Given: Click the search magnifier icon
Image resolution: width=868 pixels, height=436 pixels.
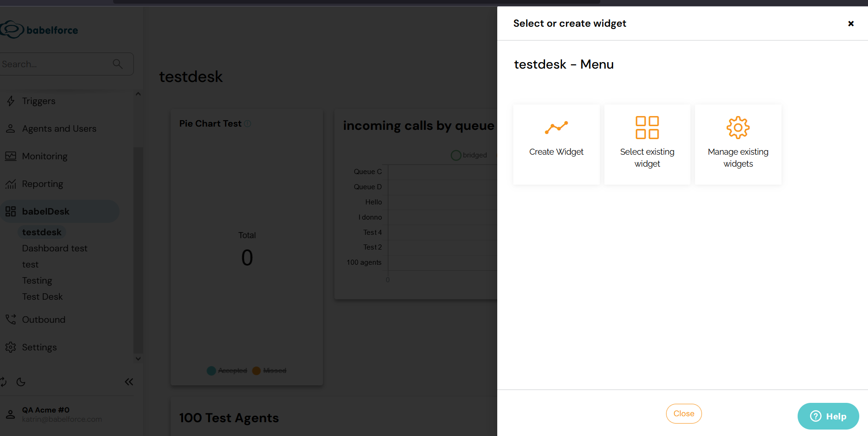Looking at the screenshot, I should [118, 64].
